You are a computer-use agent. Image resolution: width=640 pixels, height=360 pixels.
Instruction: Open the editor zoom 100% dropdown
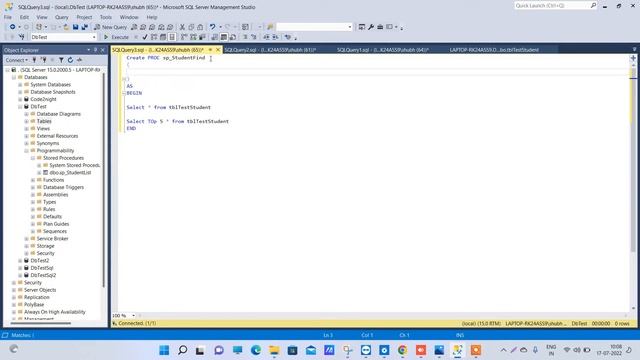tap(133, 316)
